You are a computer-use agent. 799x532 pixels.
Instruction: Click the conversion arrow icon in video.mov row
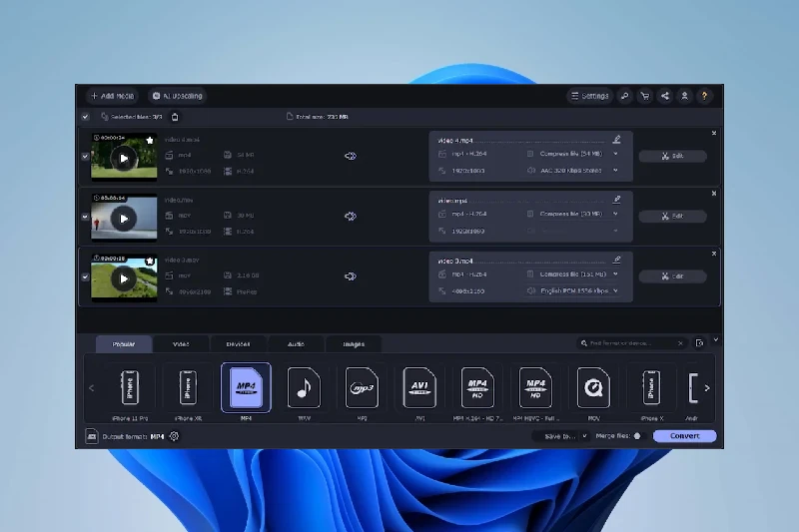pyautogui.click(x=351, y=217)
